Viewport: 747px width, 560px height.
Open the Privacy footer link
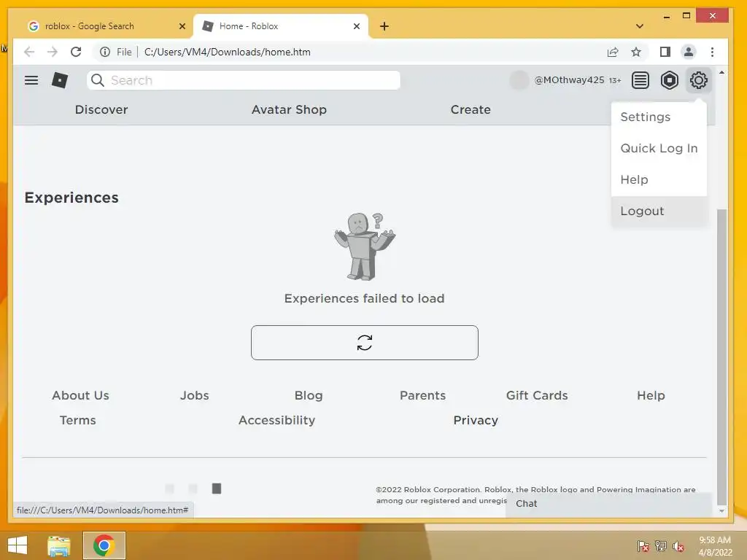[476, 420]
